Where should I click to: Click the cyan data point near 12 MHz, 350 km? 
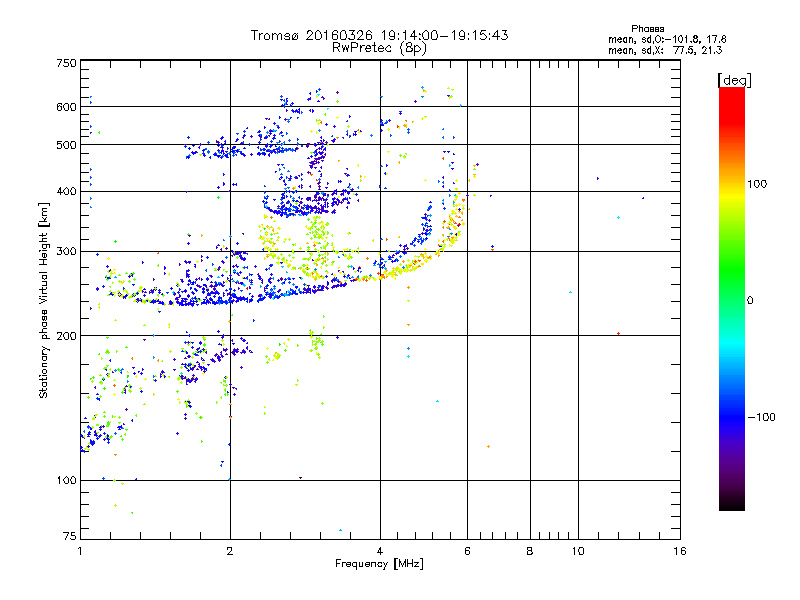pos(618,217)
